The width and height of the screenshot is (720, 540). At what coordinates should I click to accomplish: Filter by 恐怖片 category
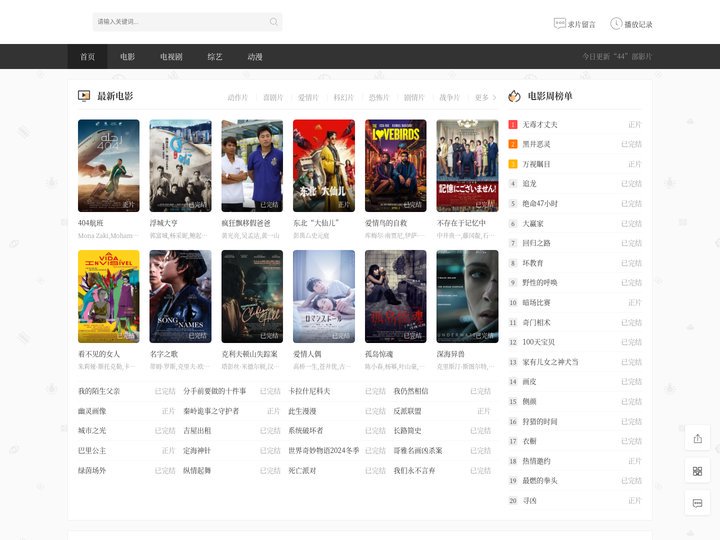379,97
